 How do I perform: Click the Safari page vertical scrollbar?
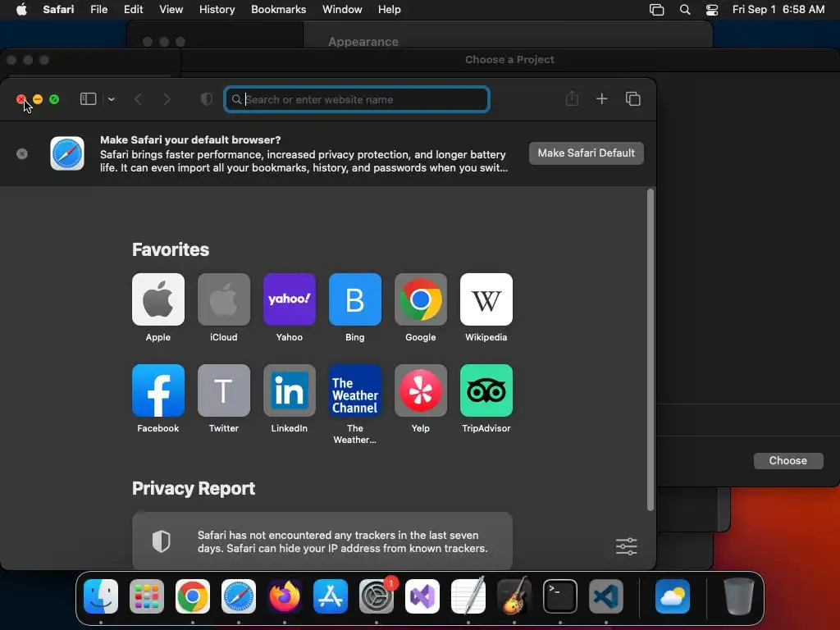click(651, 349)
